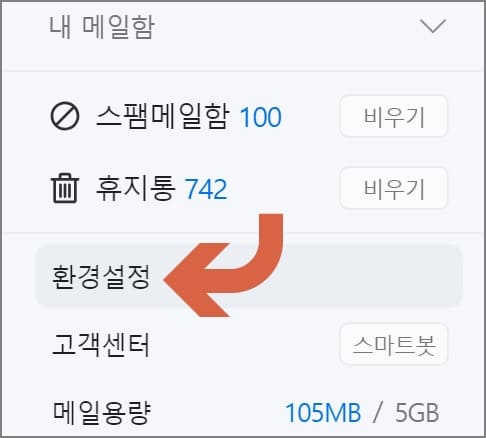This screenshot has width=486, height=438.
Task: Click the empty area right of 내 메일함 title
Action: click(287, 27)
